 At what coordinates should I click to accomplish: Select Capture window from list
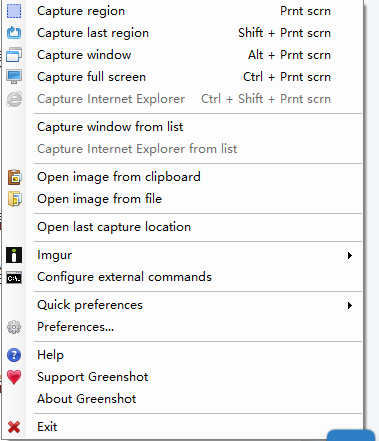tap(183, 127)
